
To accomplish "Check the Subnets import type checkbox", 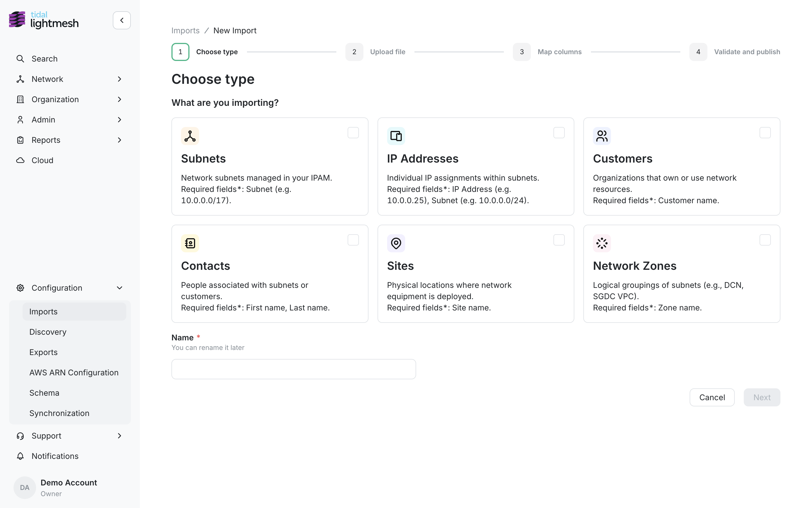I will point(353,133).
